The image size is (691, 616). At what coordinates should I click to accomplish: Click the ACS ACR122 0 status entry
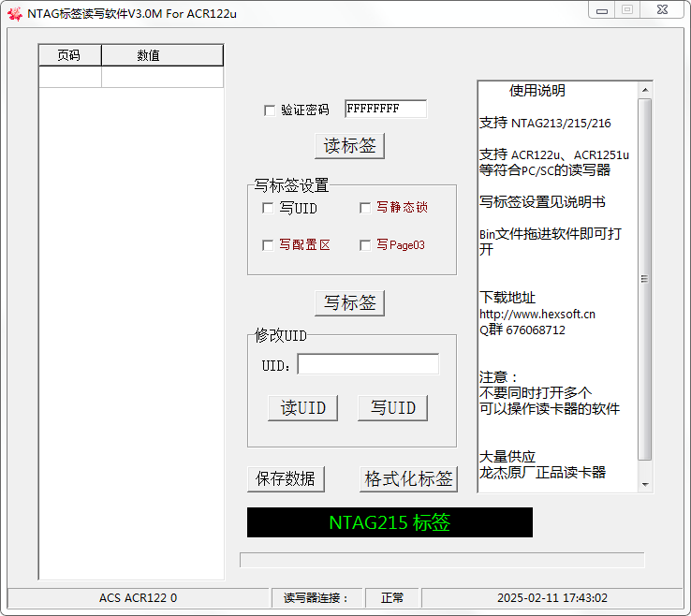click(x=138, y=598)
